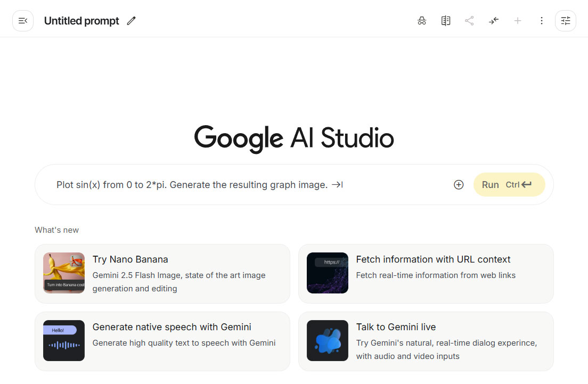
Task: Toggle the left navigation sidebar
Action: (23, 21)
